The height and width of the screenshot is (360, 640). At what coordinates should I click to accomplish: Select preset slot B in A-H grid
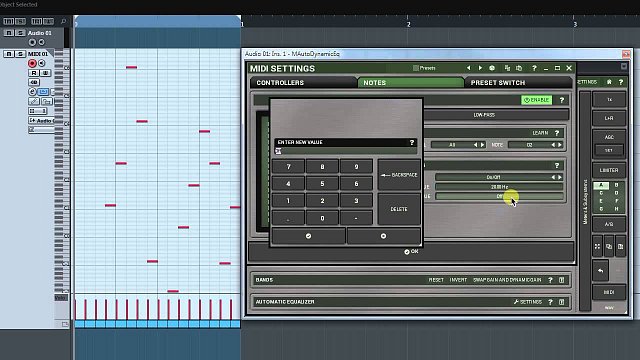click(x=616, y=185)
